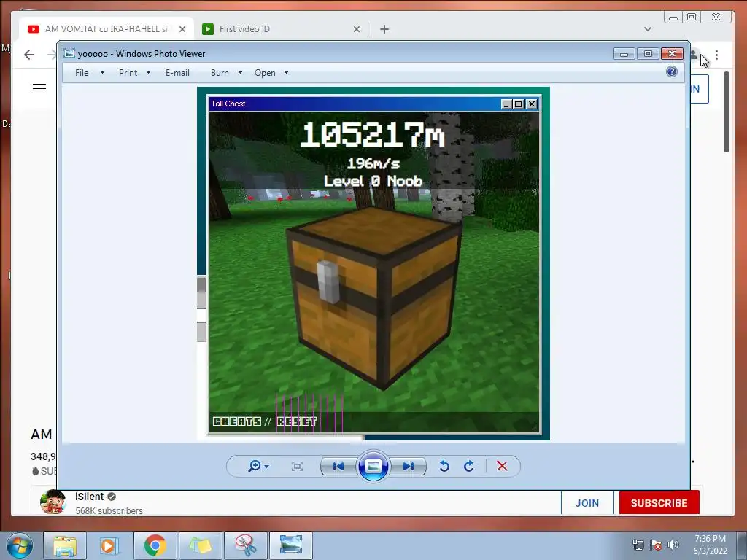Open the Burn menu
This screenshot has height=560, width=747.
[220, 73]
